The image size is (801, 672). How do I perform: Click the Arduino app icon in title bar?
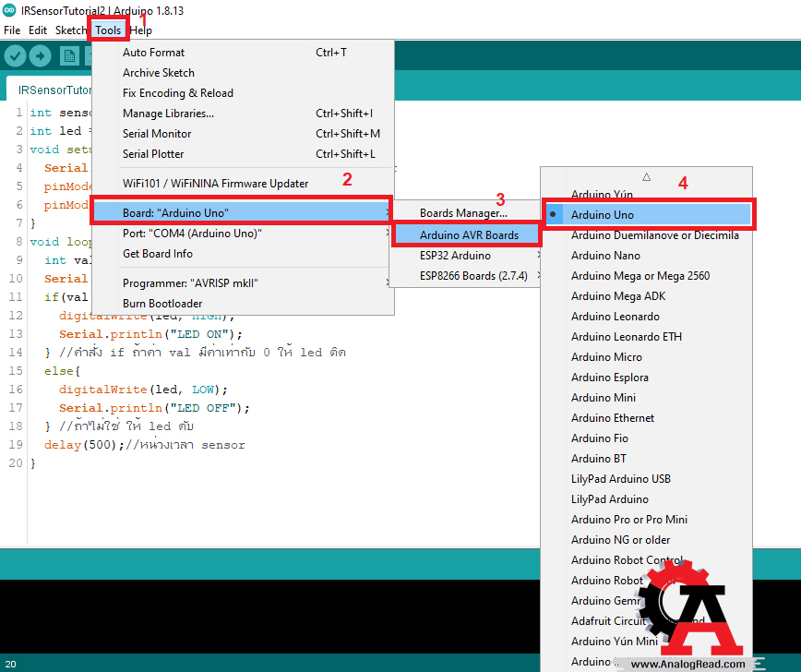coord(9,10)
